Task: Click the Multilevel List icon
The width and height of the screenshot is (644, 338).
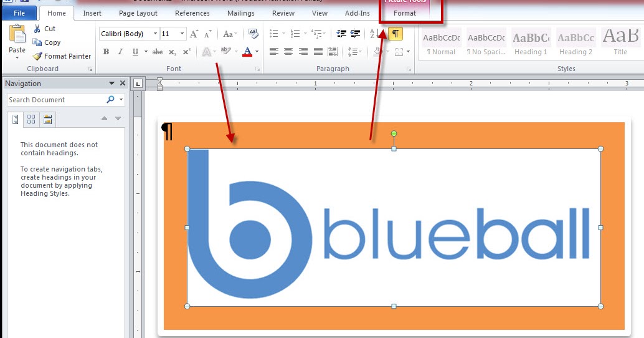Action: (x=316, y=34)
